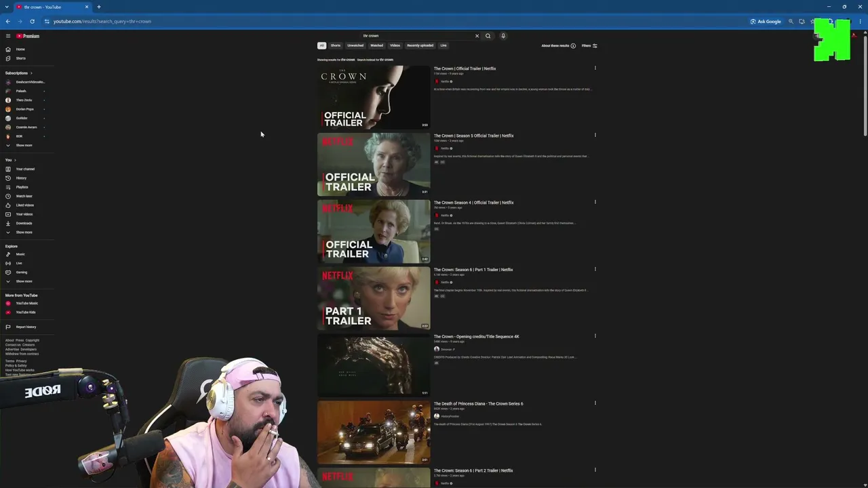Open The Crown Season 6 Part 2 Trailer title
The height and width of the screenshot is (488, 868).
coord(473,471)
